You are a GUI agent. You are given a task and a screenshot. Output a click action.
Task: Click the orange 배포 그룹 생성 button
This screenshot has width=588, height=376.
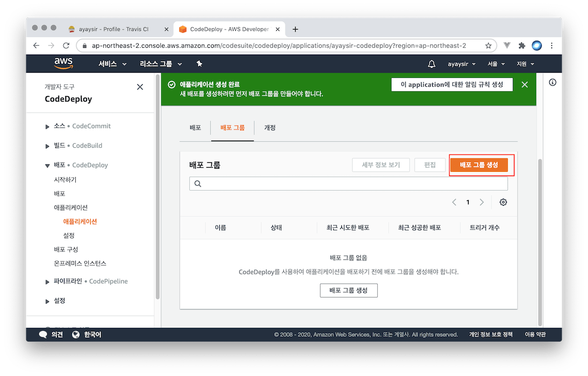coord(479,165)
